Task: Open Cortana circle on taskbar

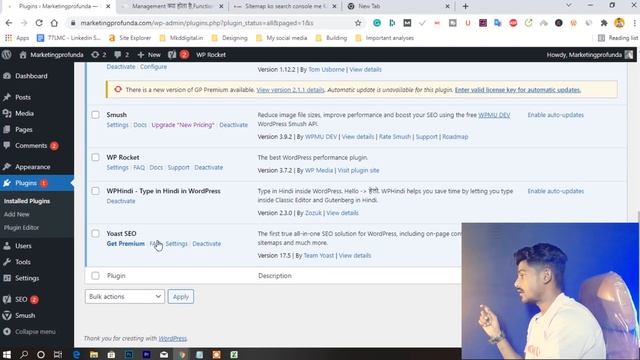Action: tap(41, 354)
